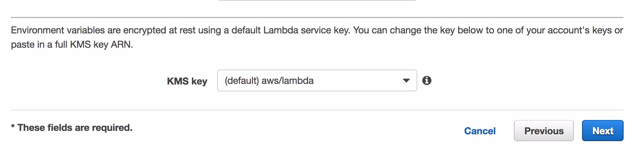Open the KMS key dropdown
This screenshot has width=644, height=151.
pos(317,80)
